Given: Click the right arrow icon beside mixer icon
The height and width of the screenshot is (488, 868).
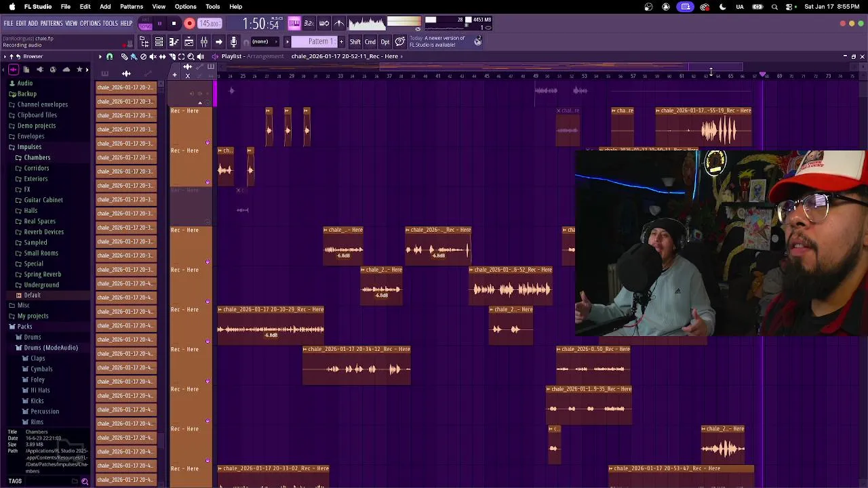Looking at the screenshot, I should point(218,42).
